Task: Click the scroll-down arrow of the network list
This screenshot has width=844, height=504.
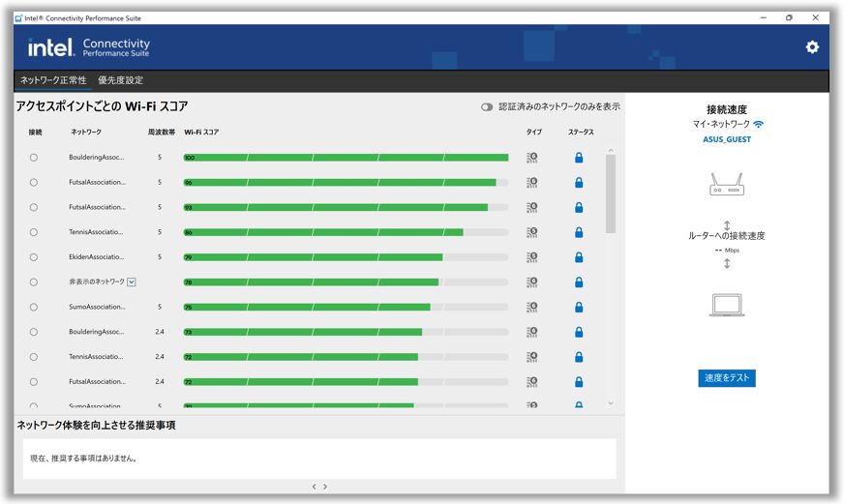Action: [x=611, y=403]
